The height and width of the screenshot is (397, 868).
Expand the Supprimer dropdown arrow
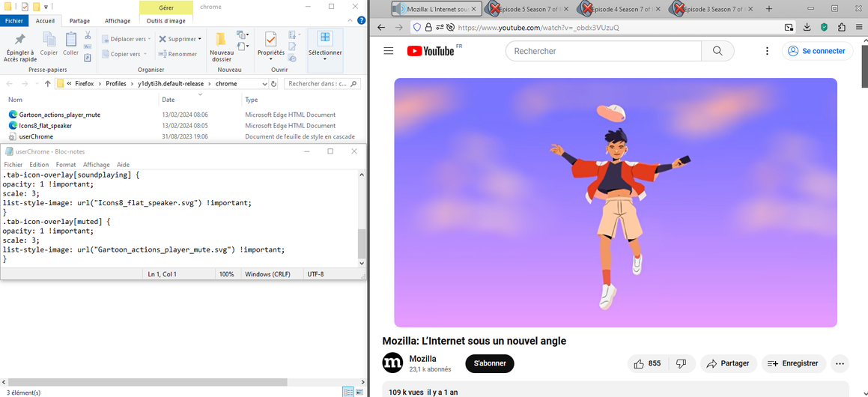click(x=199, y=39)
